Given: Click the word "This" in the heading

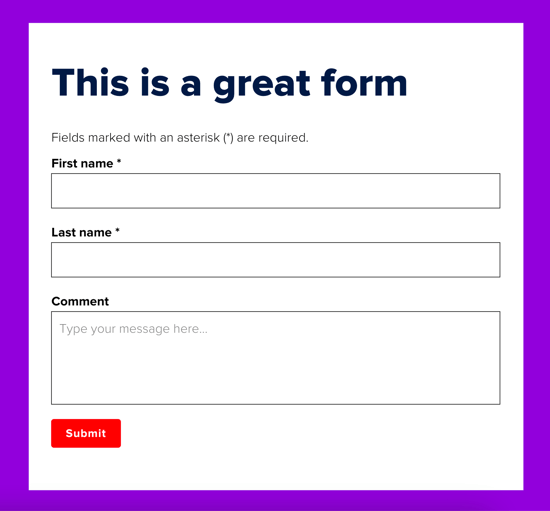Looking at the screenshot, I should click(90, 83).
